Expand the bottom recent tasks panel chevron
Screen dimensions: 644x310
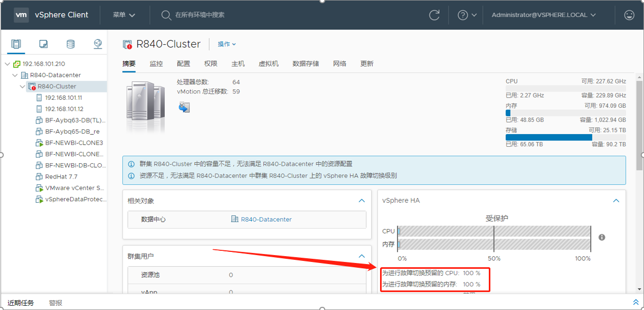click(x=636, y=302)
